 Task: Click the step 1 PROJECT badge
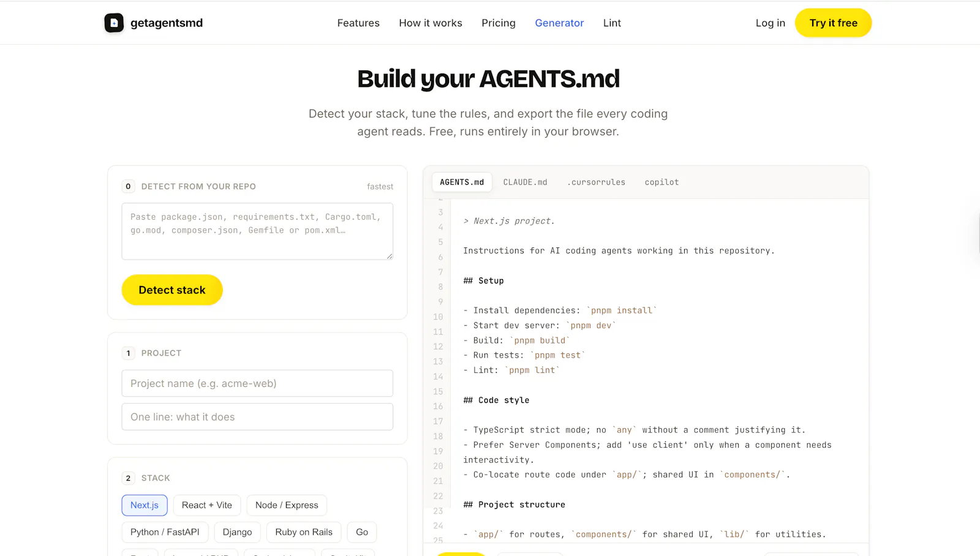(x=128, y=353)
